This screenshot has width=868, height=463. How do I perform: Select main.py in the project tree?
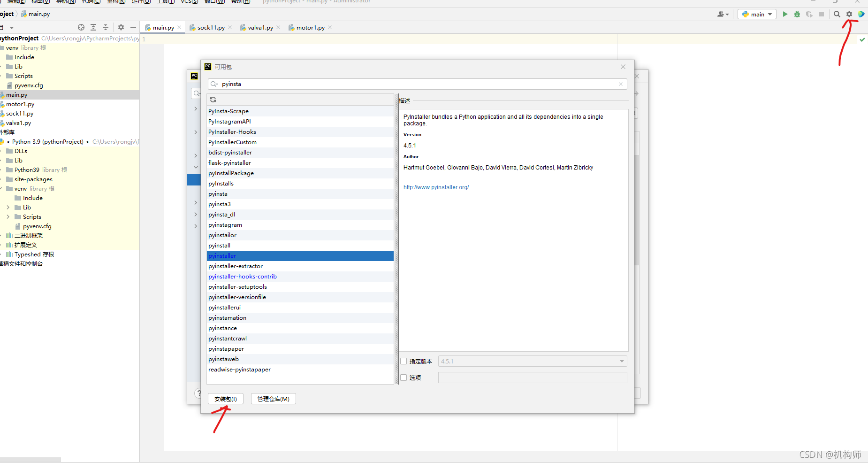click(69, 95)
